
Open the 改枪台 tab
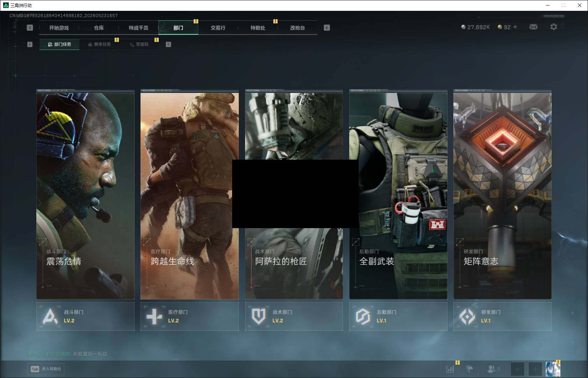point(297,28)
